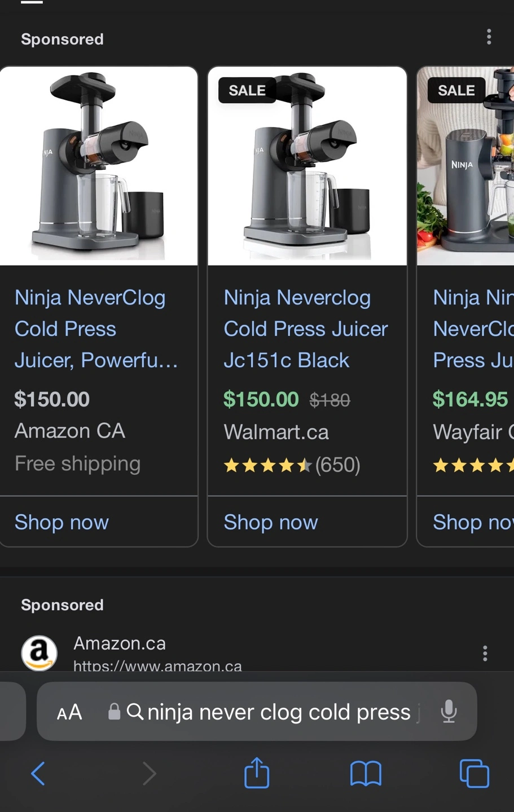Tap the Amazon CA juicer product image
This screenshot has height=812, width=514.
point(99,166)
